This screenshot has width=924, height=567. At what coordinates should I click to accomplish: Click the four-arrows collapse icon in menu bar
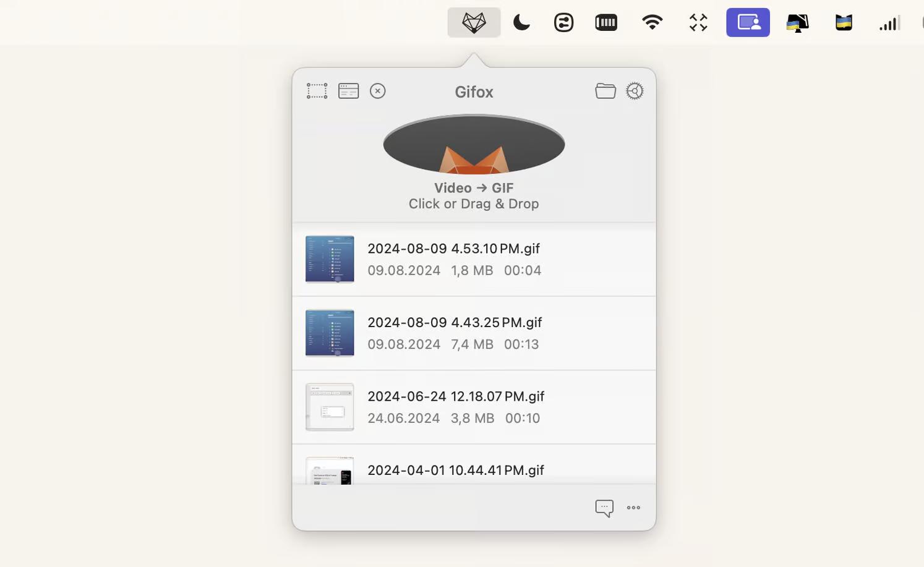(698, 23)
